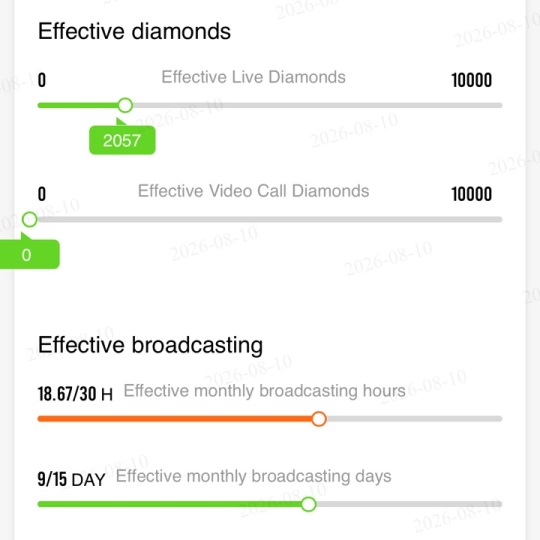This screenshot has width=540, height=540.
Task: Tap the green 2057 value tooltip
Action: 122,140
